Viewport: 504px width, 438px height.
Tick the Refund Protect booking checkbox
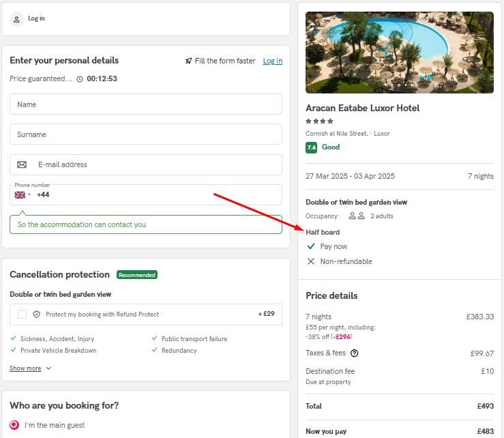[23, 315]
